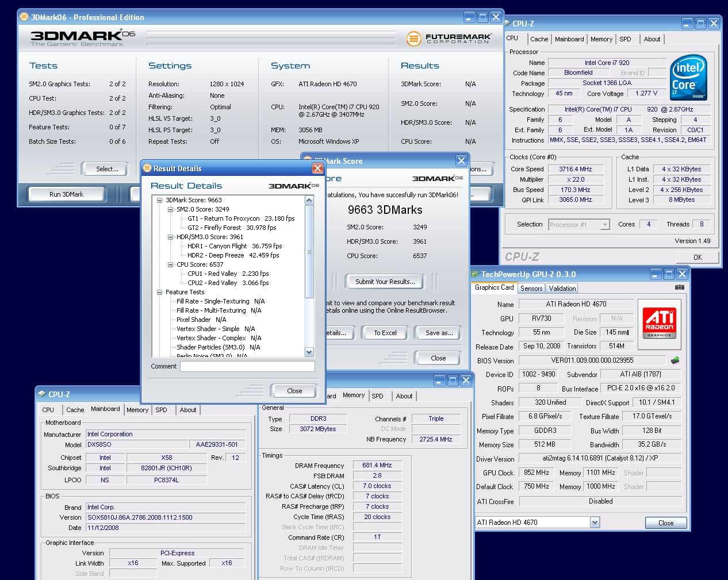Click the OK button in CPU-Z
The image size is (728, 580).
(697, 257)
